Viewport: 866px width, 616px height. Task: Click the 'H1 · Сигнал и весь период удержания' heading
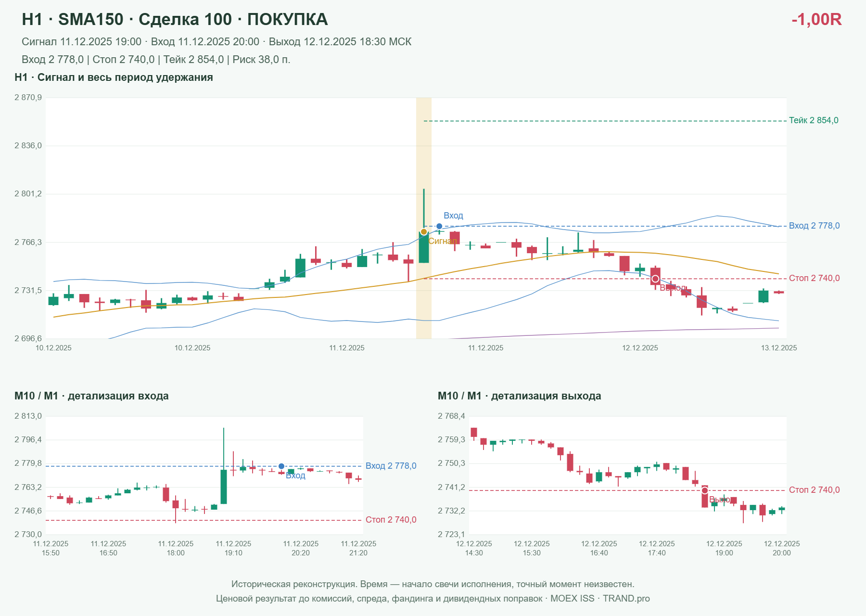click(x=114, y=77)
